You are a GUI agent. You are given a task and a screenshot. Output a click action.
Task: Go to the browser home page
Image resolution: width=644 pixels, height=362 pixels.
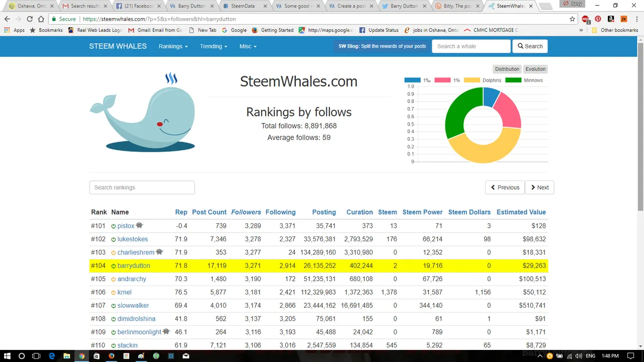coord(41,19)
